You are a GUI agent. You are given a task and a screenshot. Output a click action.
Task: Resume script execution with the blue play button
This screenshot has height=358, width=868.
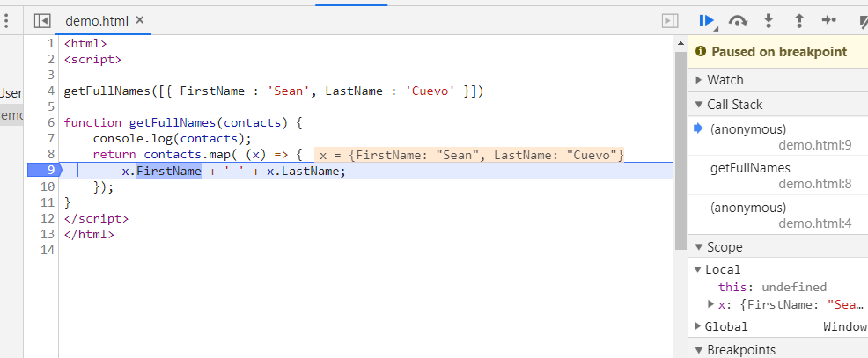[706, 21]
